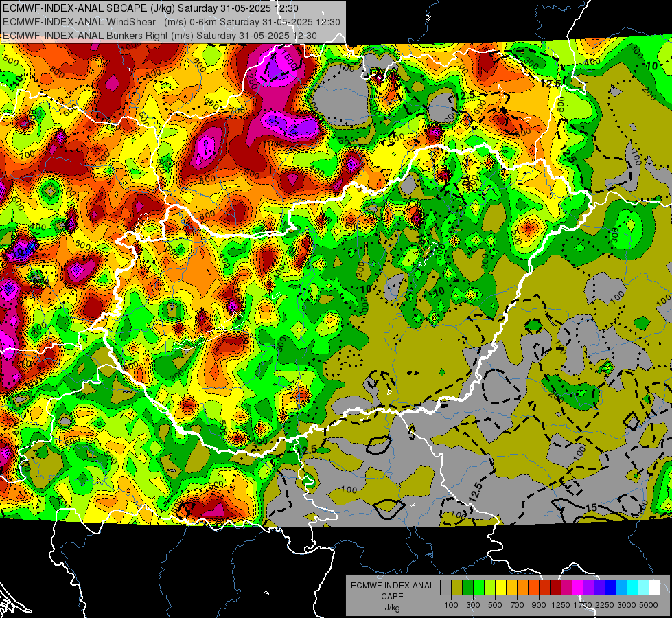Select the pure yellow legend swatch

click(x=500, y=587)
